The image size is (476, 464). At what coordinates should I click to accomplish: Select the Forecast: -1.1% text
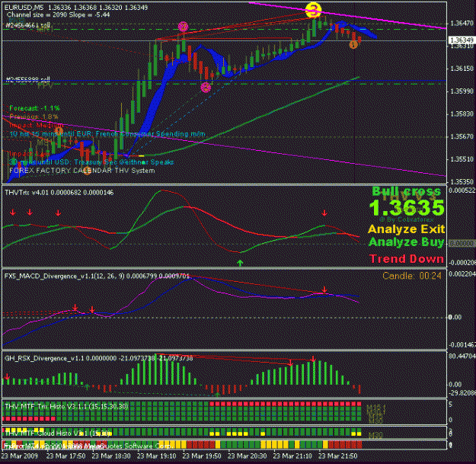tap(34, 108)
